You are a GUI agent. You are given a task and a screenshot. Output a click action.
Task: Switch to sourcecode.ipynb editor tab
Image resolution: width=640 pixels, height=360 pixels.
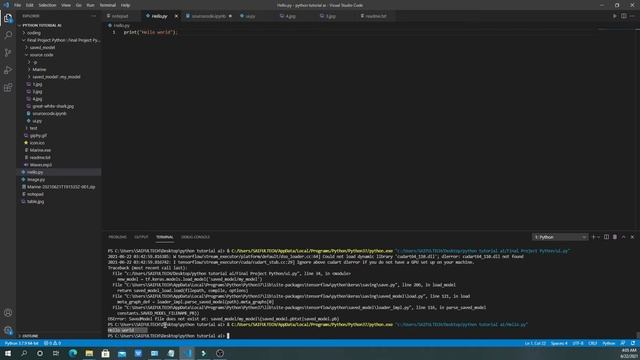click(208, 16)
